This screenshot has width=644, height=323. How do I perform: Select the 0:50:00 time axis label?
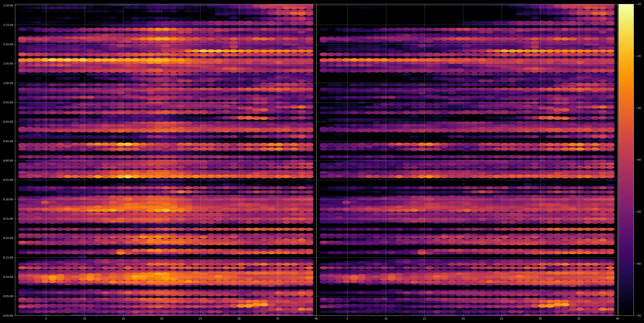coord(8,122)
